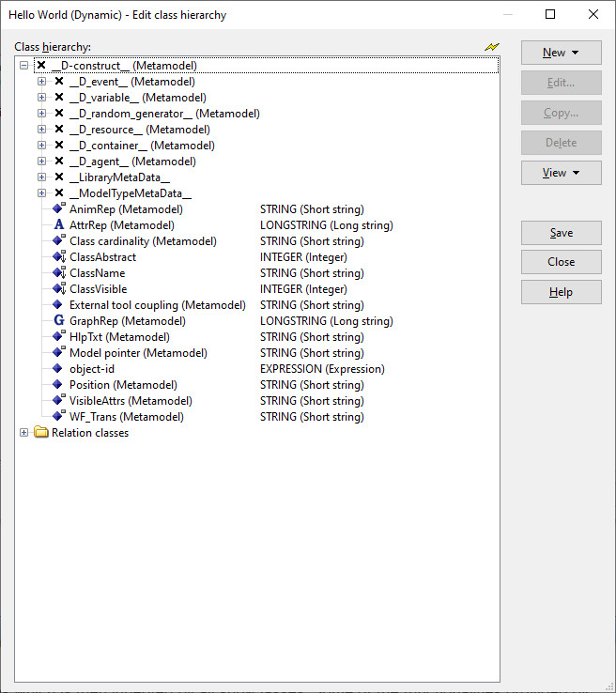Viewport: 616px width, 693px height.
Task: Click the Relation classes folder icon
Action: click(41, 432)
